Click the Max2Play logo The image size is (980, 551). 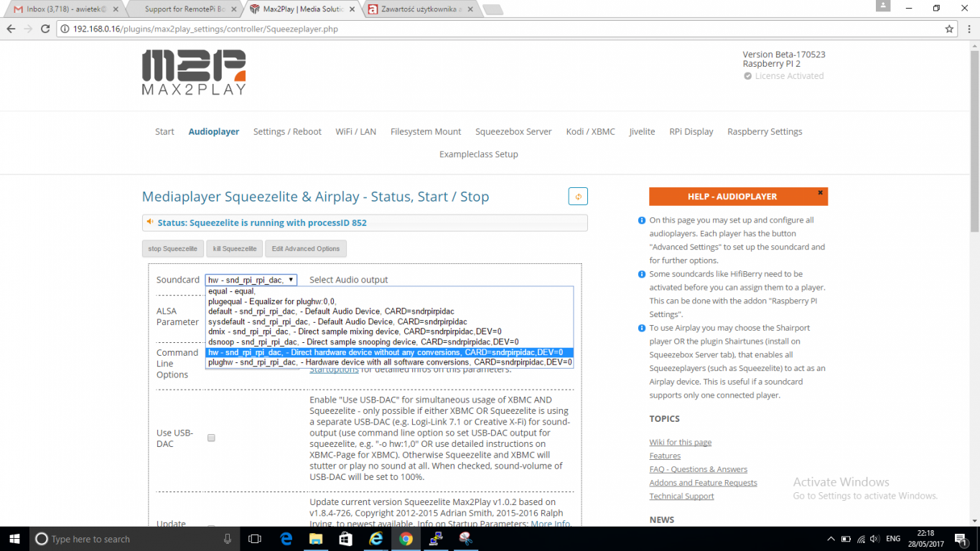194,72
